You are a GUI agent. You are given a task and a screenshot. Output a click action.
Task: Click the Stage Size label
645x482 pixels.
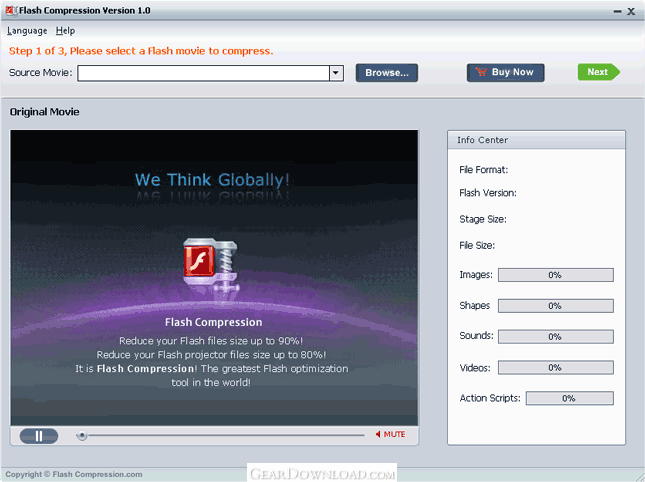483,219
